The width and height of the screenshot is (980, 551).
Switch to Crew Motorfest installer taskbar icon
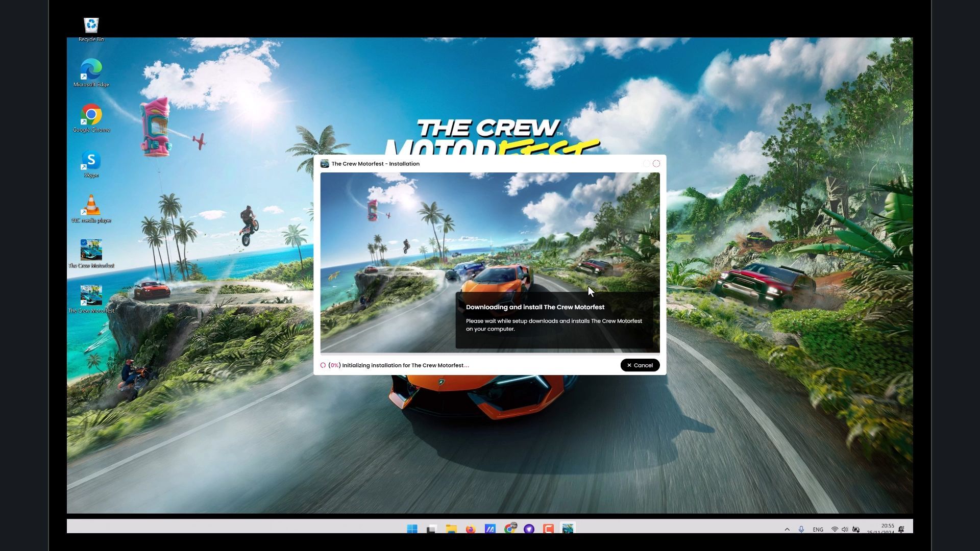568,529
